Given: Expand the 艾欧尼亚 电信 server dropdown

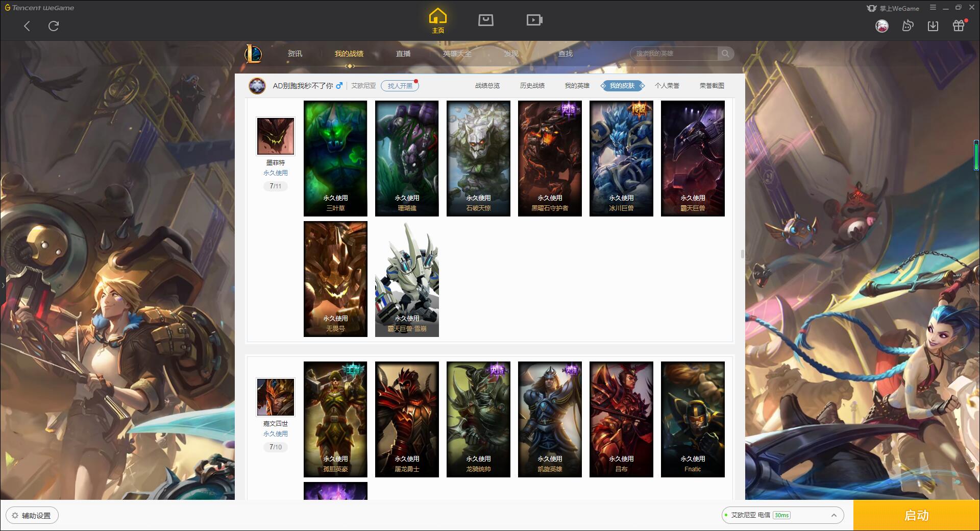Looking at the screenshot, I should [x=782, y=515].
